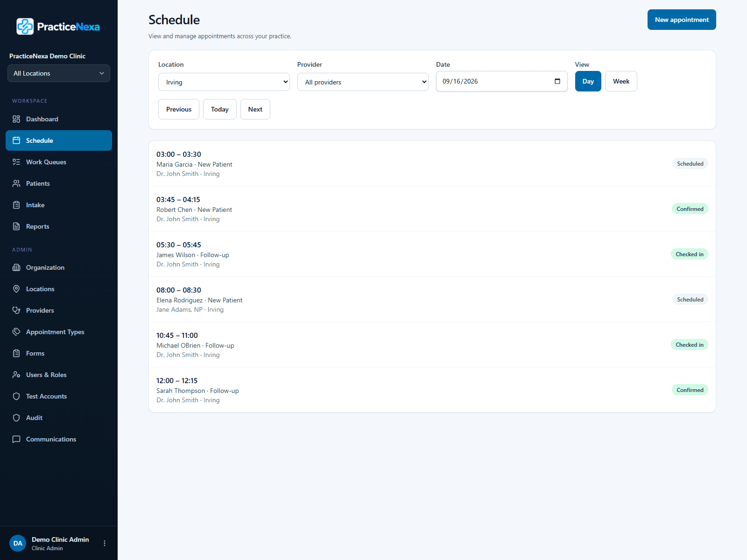747x560 pixels.
Task: Click the Patients people icon
Action: click(16, 183)
